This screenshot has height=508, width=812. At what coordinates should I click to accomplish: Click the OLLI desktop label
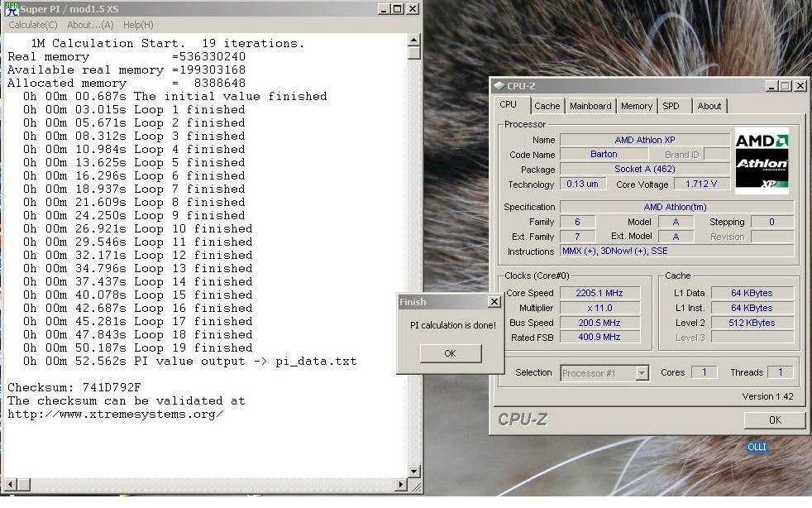coord(757,447)
